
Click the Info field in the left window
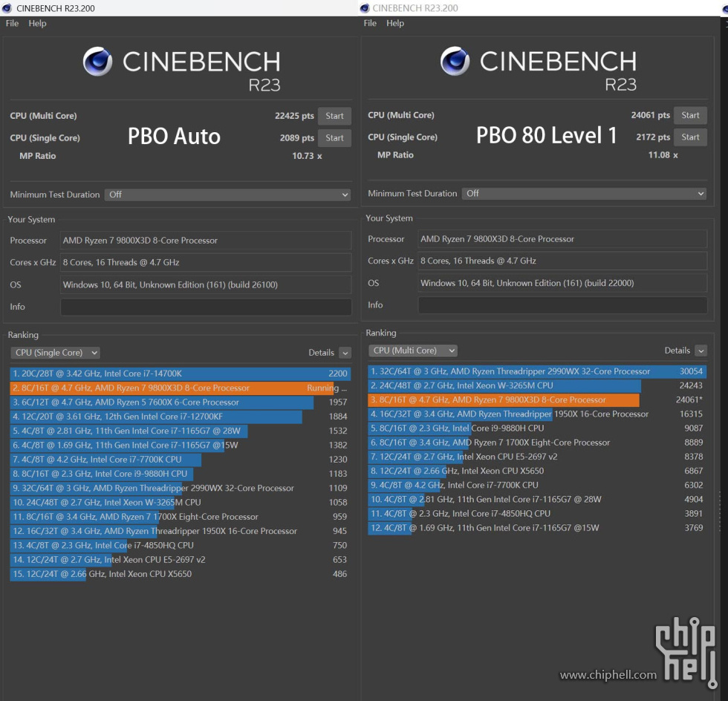pos(206,307)
